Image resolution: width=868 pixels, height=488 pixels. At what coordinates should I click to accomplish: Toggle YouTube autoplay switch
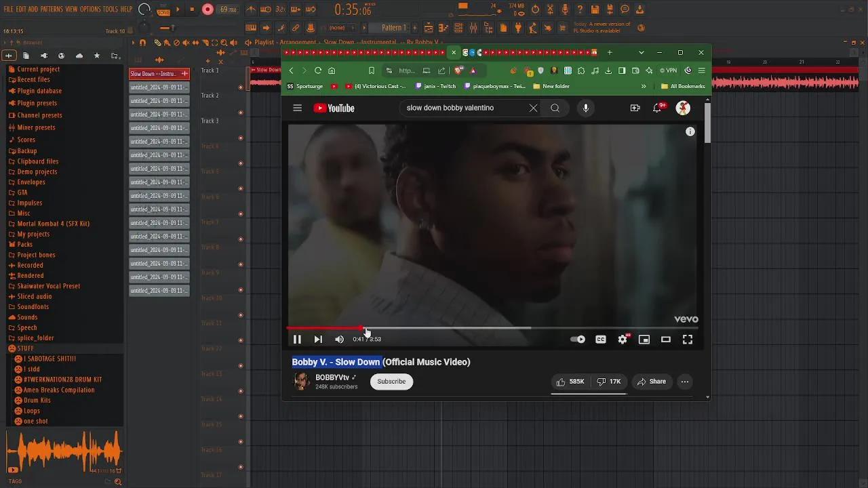coord(578,340)
